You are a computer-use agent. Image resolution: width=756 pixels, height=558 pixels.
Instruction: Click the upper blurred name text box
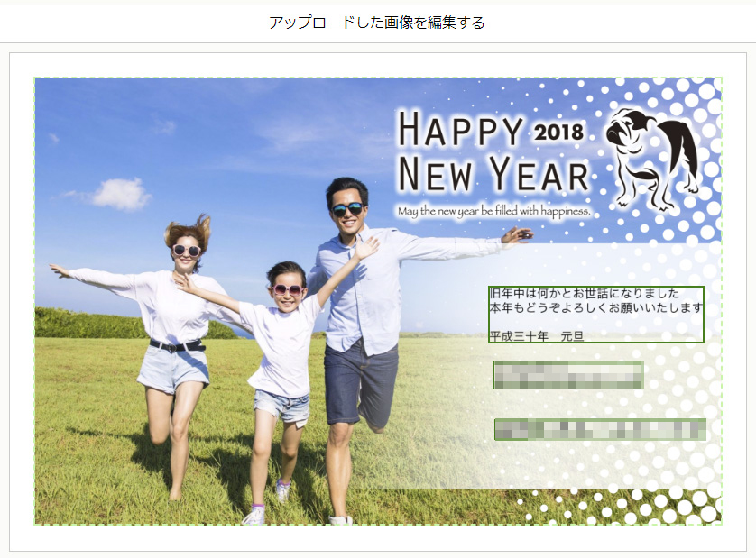point(567,375)
